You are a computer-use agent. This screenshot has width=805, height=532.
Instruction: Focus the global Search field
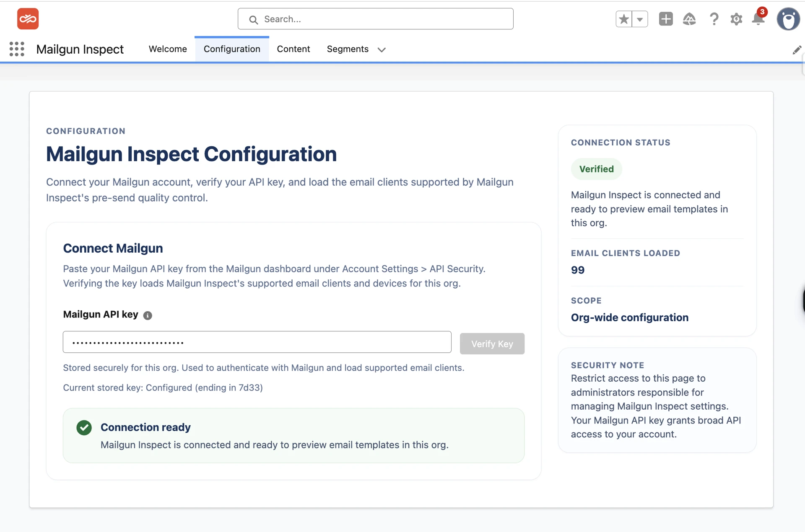coord(375,19)
